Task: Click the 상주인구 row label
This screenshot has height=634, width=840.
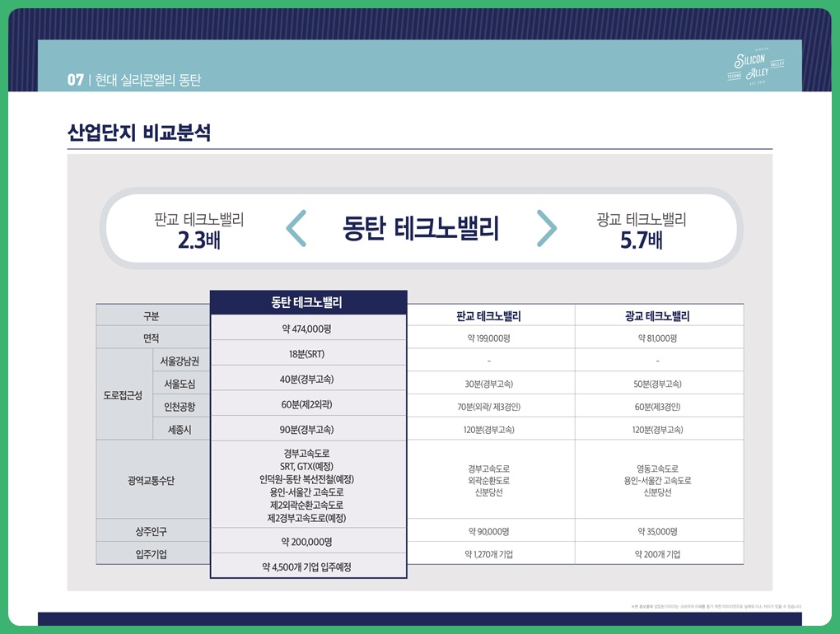Action: click(x=152, y=531)
